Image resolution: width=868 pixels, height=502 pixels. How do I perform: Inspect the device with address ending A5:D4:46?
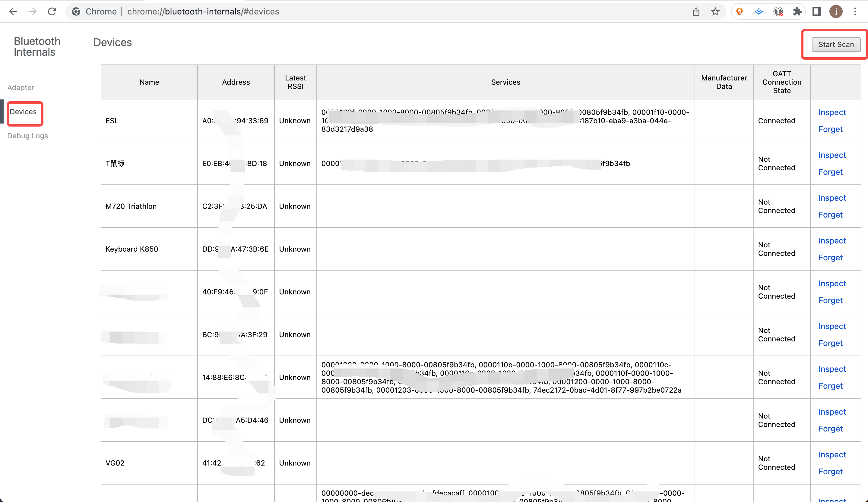tap(832, 412)
